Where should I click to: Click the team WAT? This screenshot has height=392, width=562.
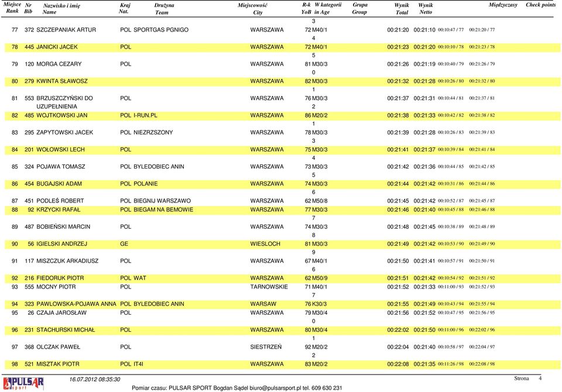tap(140, 278)
